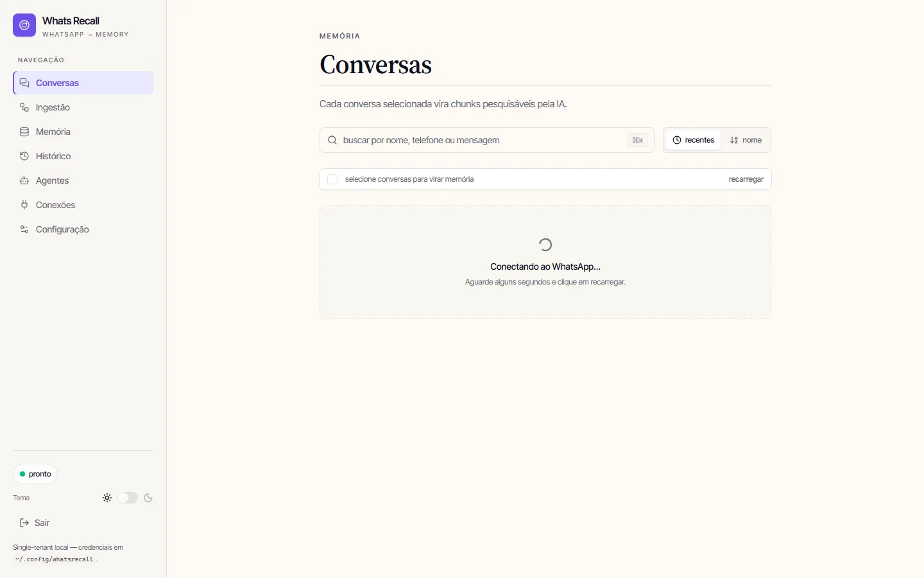Check the select-all conversas checkbox

pyautogui.click(x=332, y=179)
